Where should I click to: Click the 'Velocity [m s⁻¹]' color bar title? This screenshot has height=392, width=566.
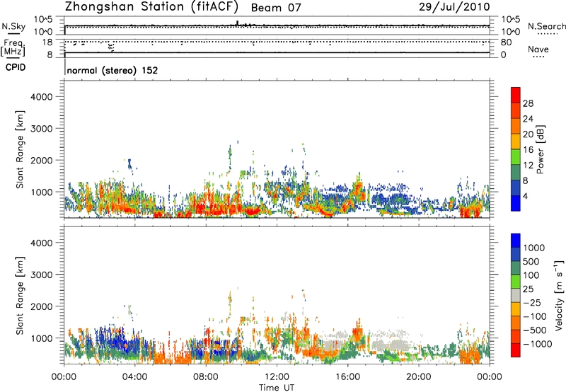click(x=559, y=295)
